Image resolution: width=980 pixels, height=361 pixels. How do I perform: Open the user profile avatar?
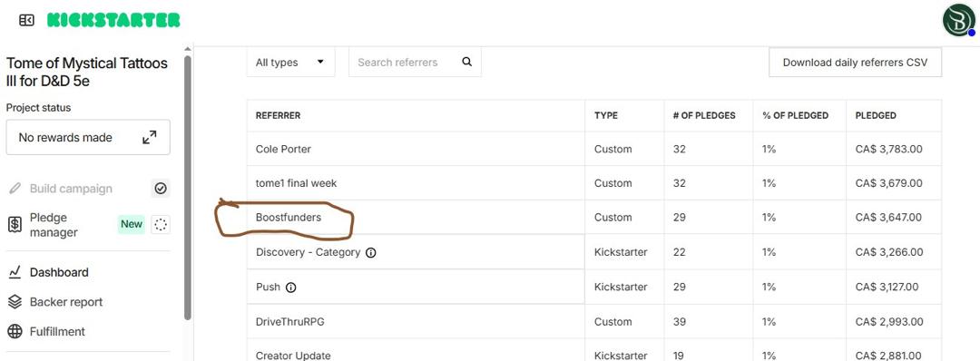point(958,21)
